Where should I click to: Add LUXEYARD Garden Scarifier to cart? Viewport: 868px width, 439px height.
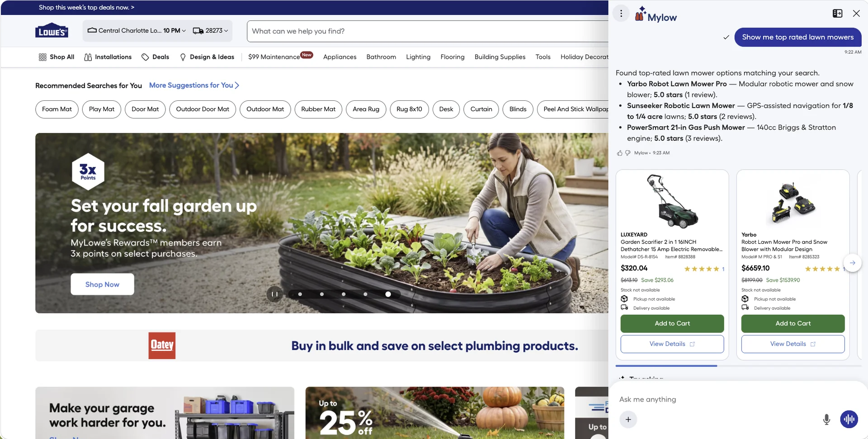[672, 323]
